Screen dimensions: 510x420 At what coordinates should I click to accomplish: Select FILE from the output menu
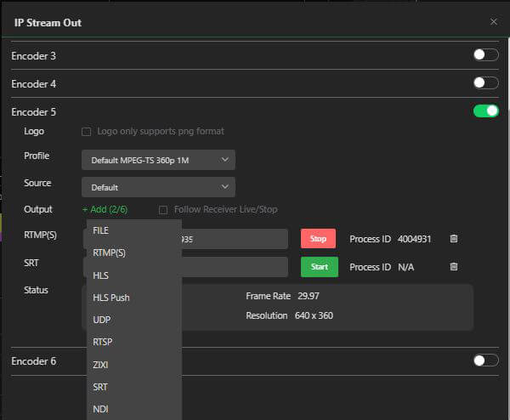[x=101, y=230]
